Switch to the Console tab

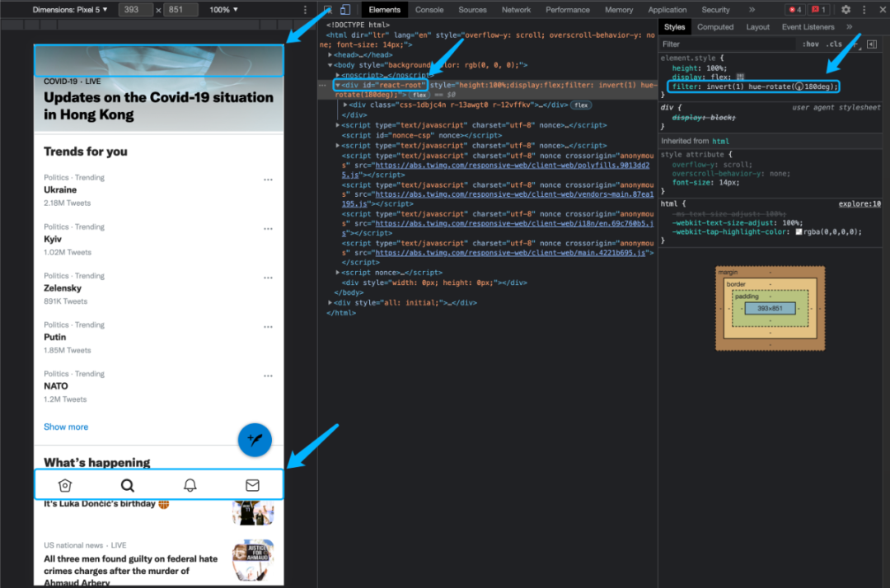tap(429, 10)
